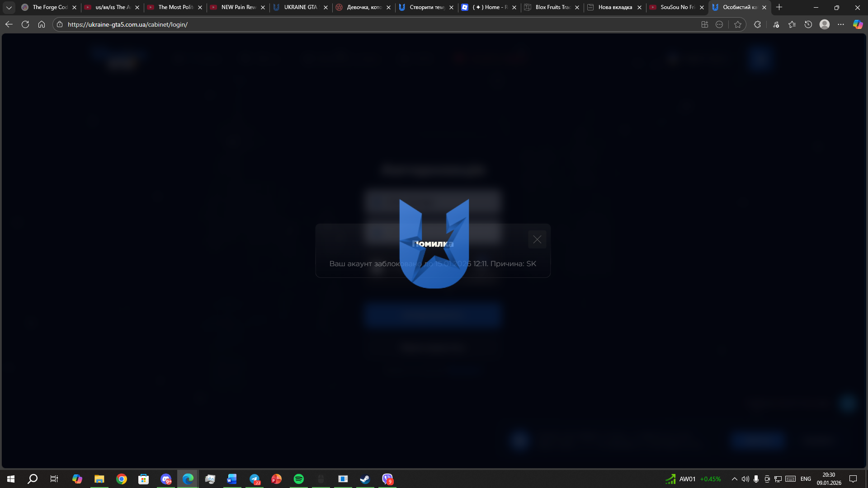Screen dimensions: 868x488
Task: Close The Forge Cod tab
Action: click(x=75, y=7)
